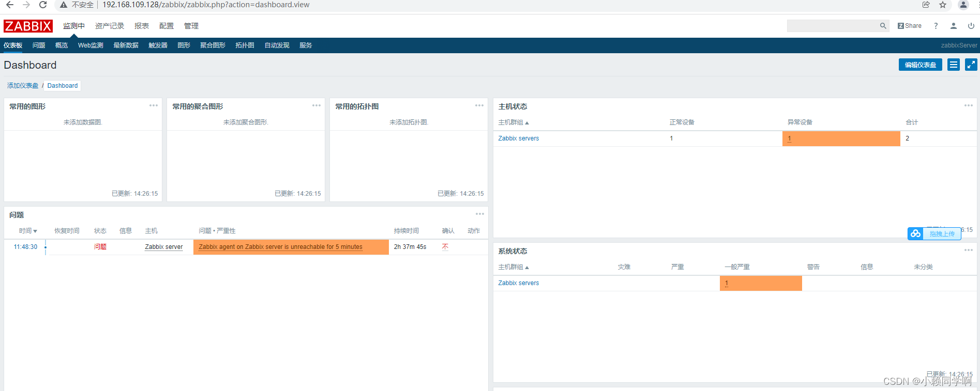Image resolution: width=980 pixels, height=391 pixels.
Task: Click 拖拽上传 cloud upload button
Action: tap(934, 233)
